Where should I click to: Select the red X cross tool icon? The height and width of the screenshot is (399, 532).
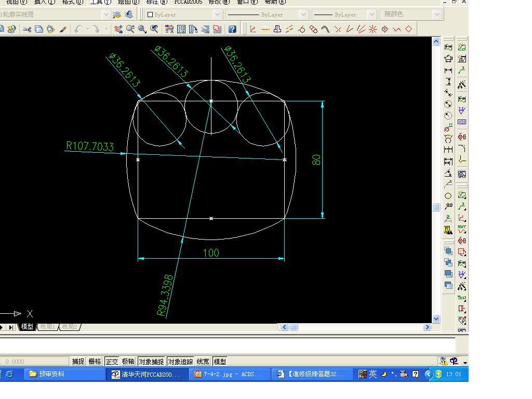tap(338, 30)
